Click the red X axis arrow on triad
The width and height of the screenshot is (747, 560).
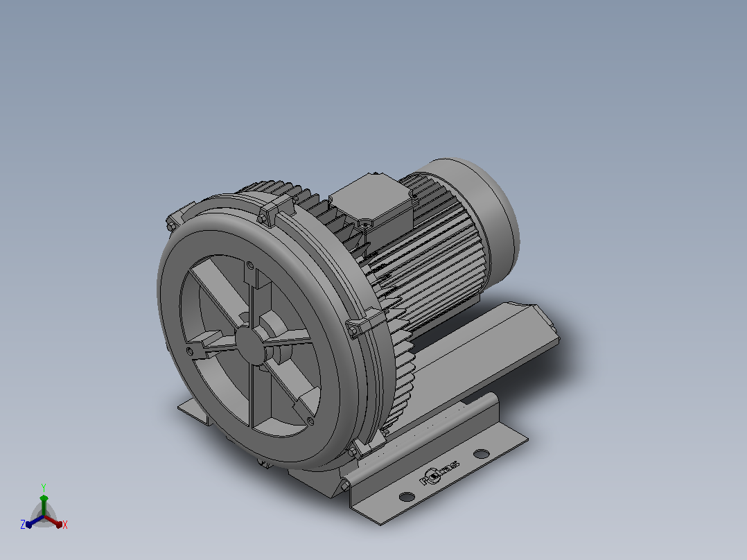tap(55, 521)
